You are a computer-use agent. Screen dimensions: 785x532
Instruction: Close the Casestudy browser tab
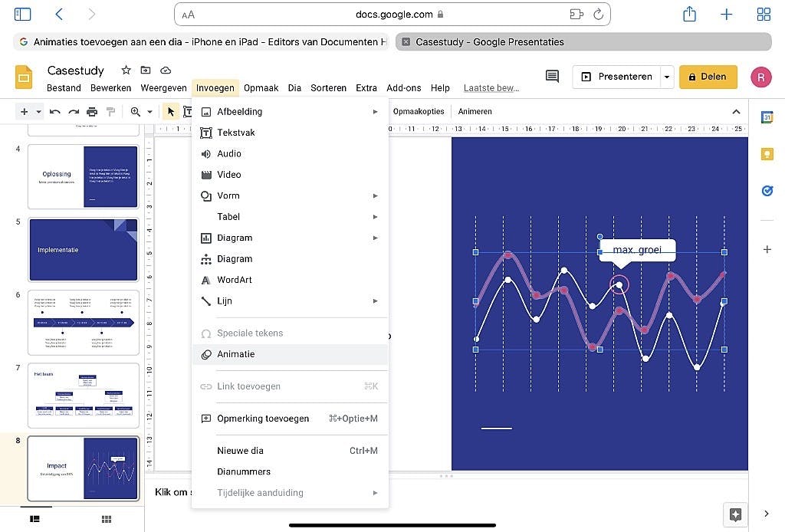point(406,42)
